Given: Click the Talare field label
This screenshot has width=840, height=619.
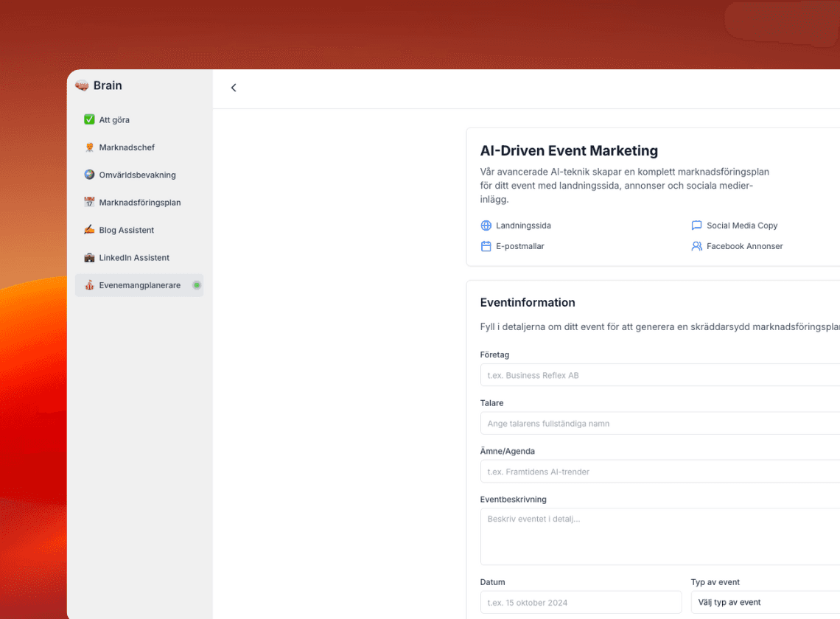Looking at the screenshot, I should tap(491, 403).
